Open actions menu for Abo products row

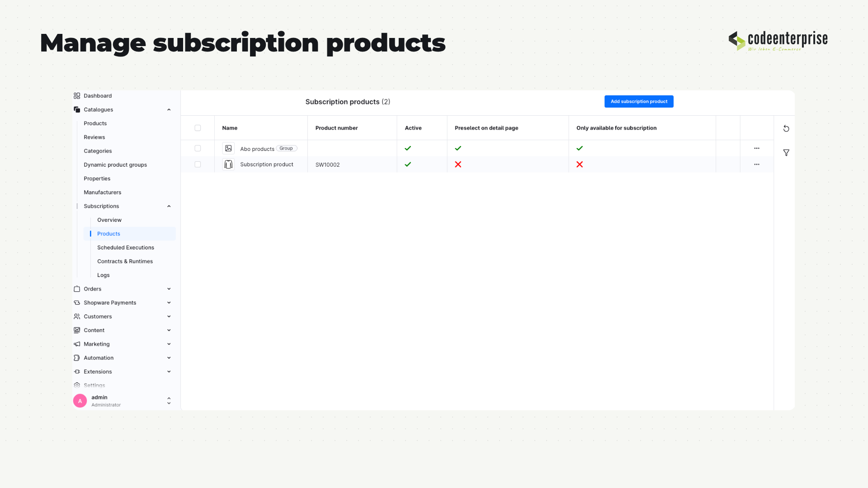tap(757, 148)
